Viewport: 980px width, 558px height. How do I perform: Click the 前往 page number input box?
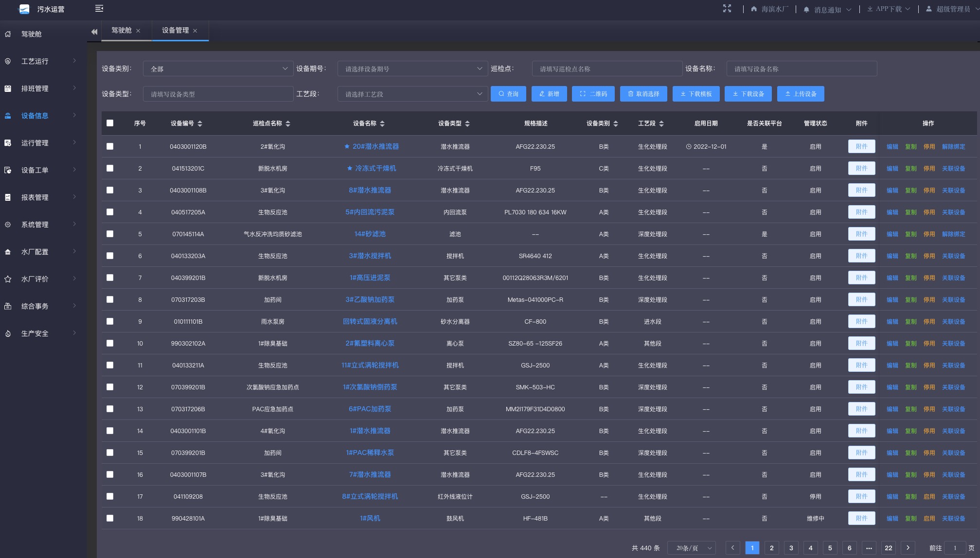955,548
